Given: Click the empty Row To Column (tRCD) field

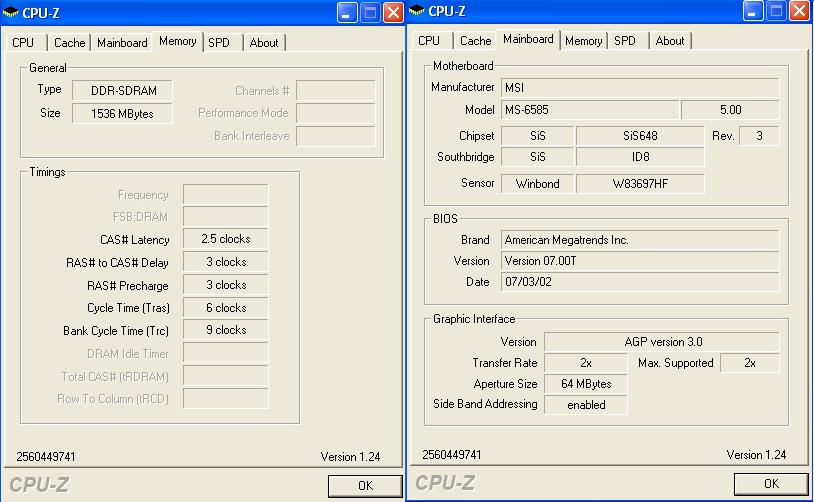Looking at the screenshot, I should (x=226, y=398).
